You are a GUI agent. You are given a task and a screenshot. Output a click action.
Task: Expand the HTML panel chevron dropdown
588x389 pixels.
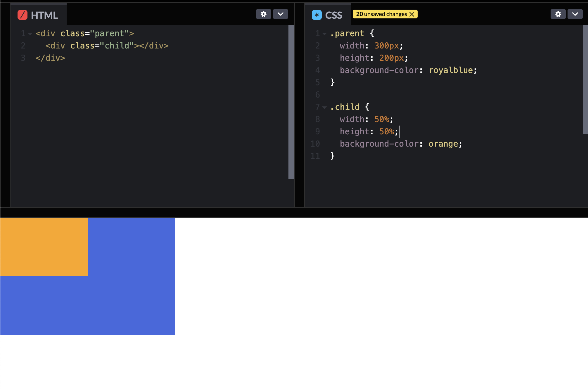280,14
